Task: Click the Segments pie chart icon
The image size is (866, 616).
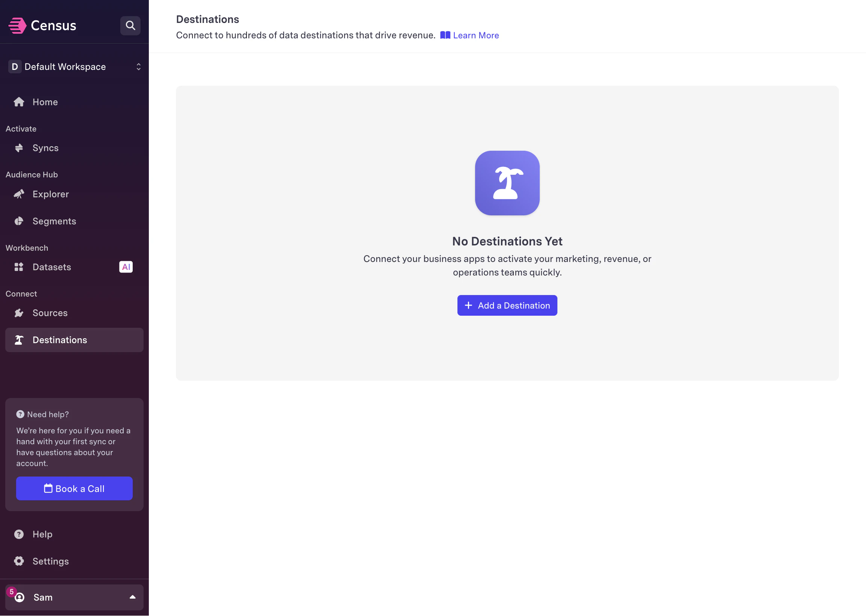Action: [19, 221]
